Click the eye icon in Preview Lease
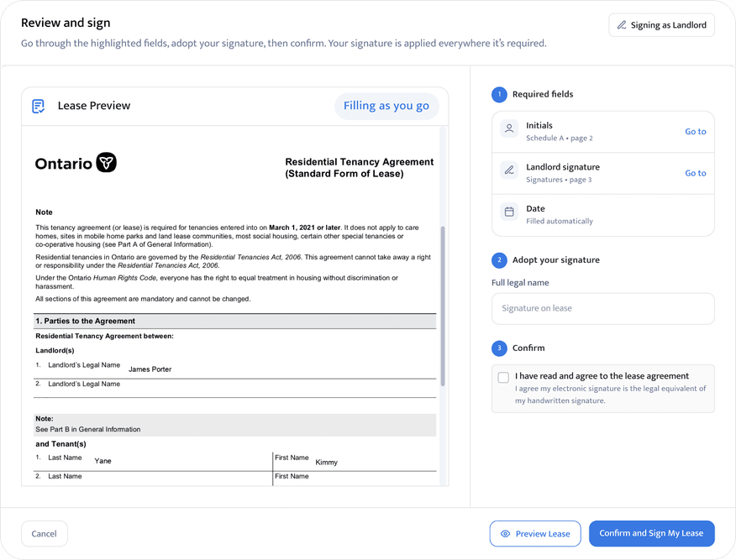The height and width of the screenshot is (560, 736). click(505, 534)
